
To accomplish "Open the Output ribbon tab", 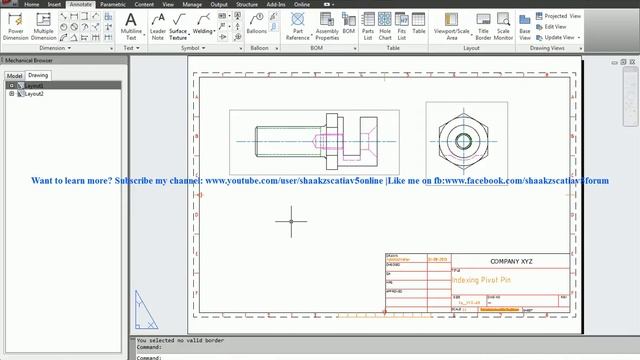I will [219, 4].
